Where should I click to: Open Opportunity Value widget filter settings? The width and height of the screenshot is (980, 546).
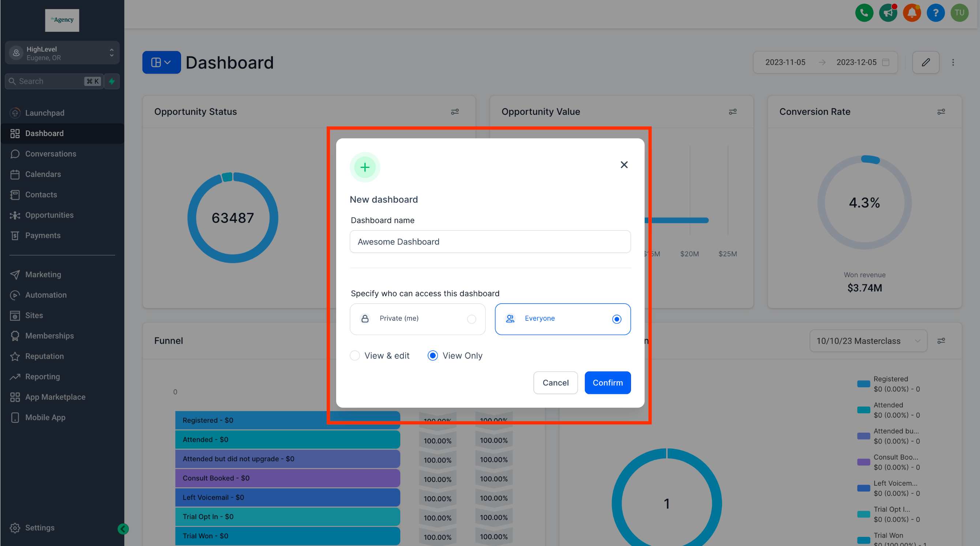[x=732, y=112]
